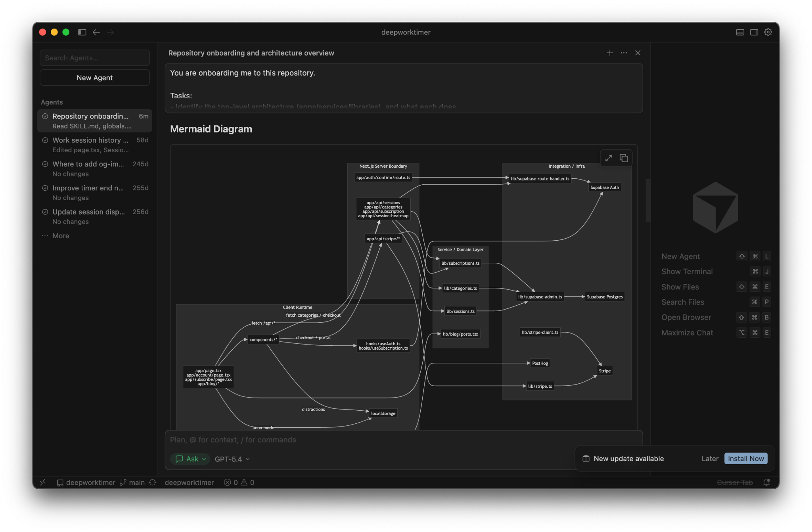This screenshot has height=532, width=812.
Task: Go back with the left arrow
Action: pyautogui.click(x=96, y=32)
